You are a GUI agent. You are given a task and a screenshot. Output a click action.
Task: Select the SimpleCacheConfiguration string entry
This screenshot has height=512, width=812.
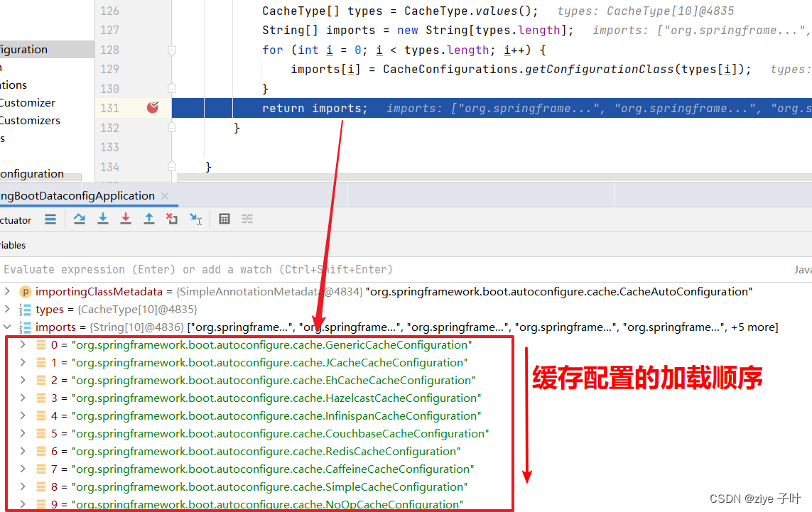point(270,486)
